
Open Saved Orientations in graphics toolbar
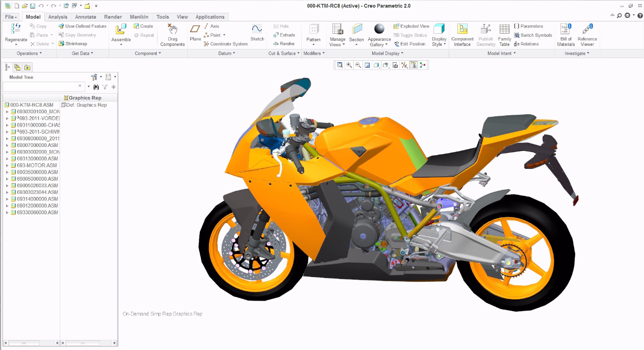385,65
